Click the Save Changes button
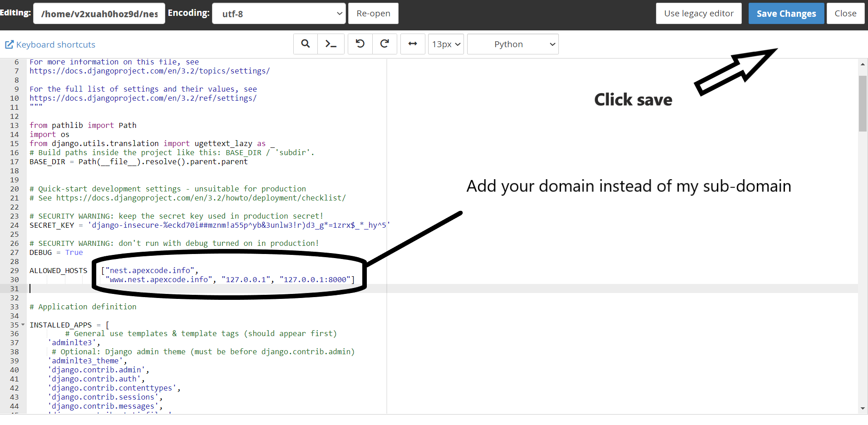 coord(786,14)
